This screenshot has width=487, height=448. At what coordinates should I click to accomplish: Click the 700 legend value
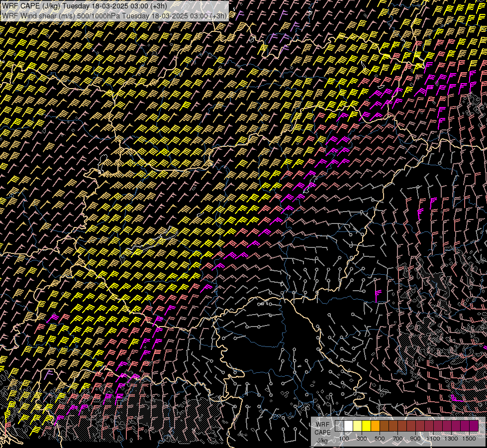[x=397, y=439]
